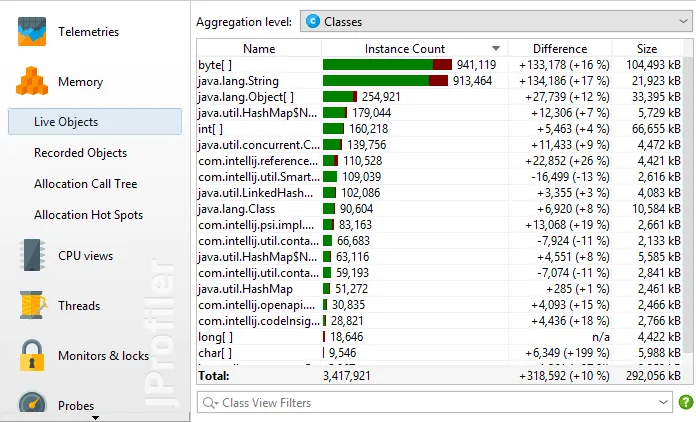
Task: Open the Telemetries label
Action: 88,32
